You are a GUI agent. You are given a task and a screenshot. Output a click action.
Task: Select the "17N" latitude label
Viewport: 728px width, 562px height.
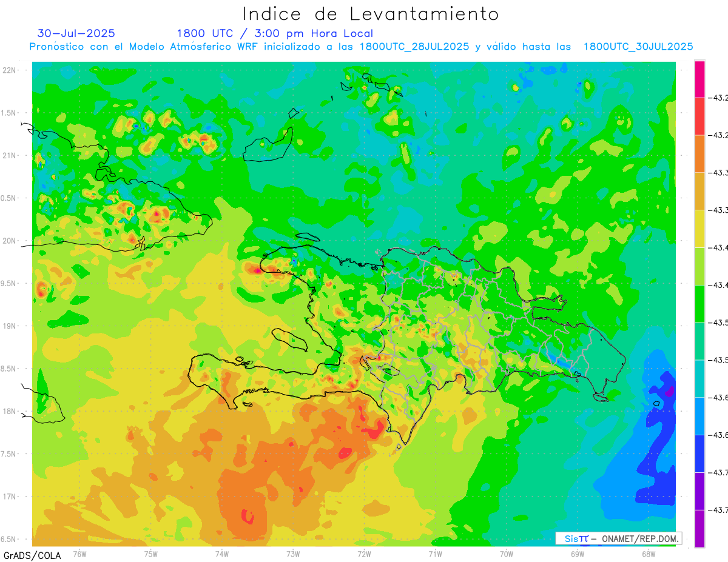[x=9, y=497]
